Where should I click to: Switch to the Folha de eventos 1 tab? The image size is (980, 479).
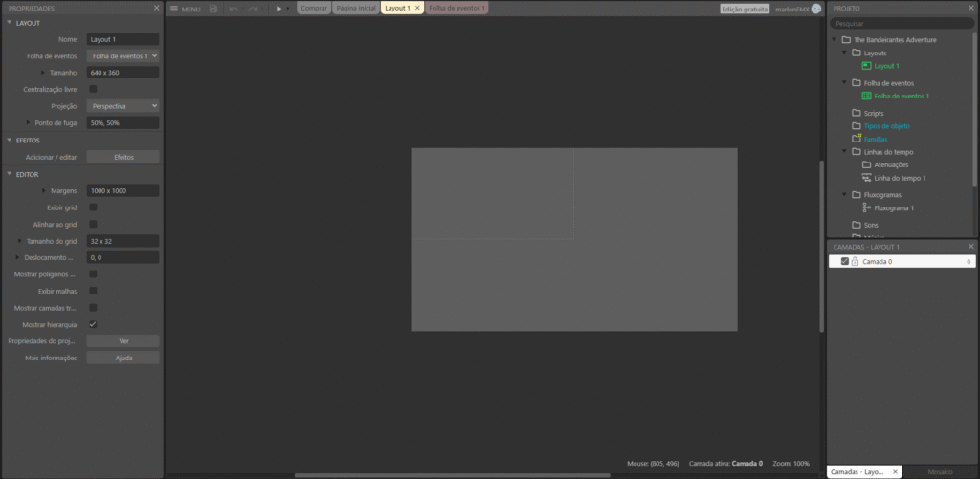(457, 8)
